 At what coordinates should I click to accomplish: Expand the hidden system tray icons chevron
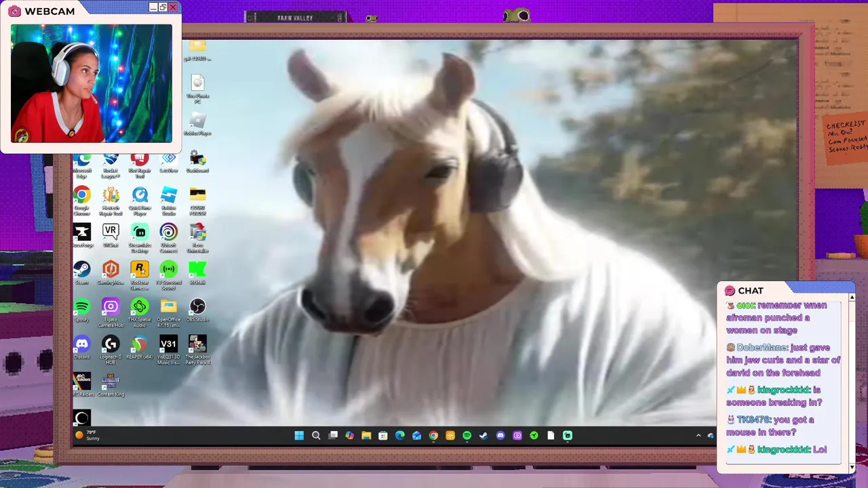(698, 436)
